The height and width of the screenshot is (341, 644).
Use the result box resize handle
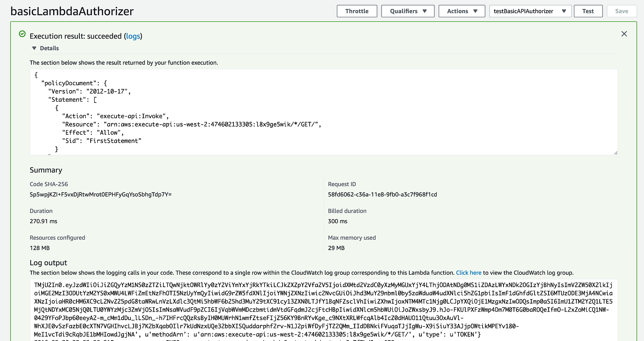tap(615, 152)
